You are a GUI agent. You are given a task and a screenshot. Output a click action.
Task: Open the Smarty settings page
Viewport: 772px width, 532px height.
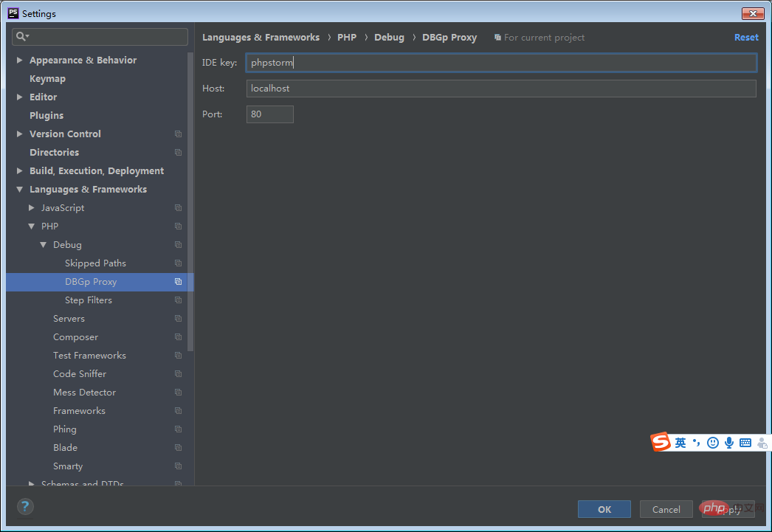68,466
